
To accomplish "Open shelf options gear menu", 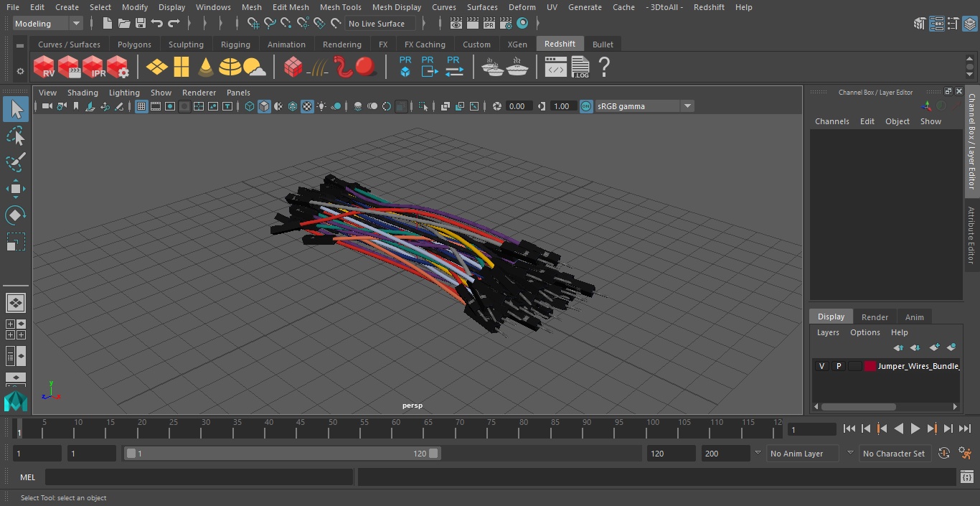I will [19, 71].
